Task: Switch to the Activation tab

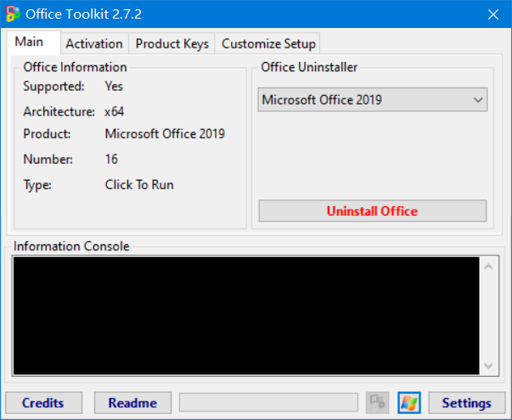Action: [x=94, y=43]
